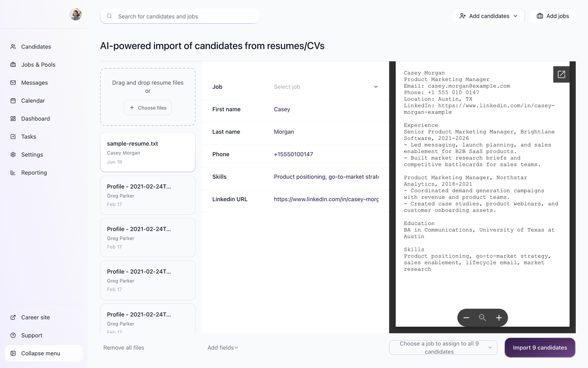Click the Settings gear icon

(13, 155)
